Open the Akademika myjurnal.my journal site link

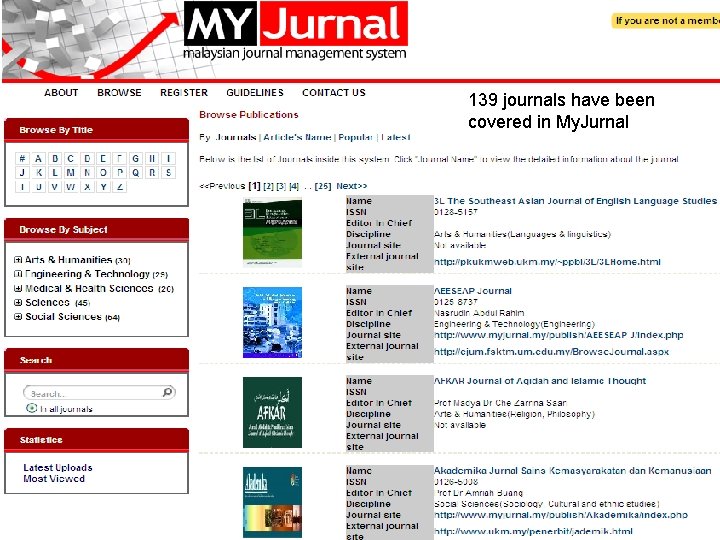(x=561, y=515)
